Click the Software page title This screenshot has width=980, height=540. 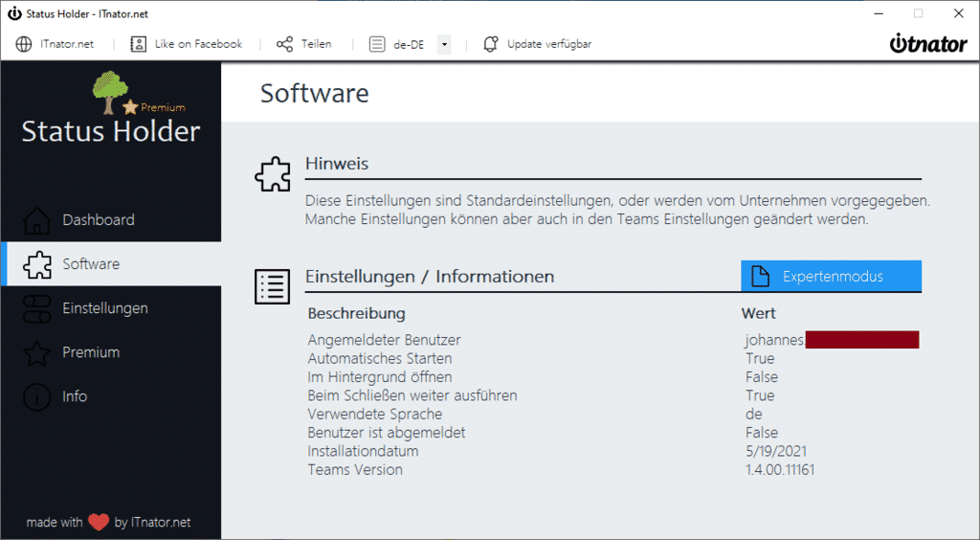coord(314,94)
